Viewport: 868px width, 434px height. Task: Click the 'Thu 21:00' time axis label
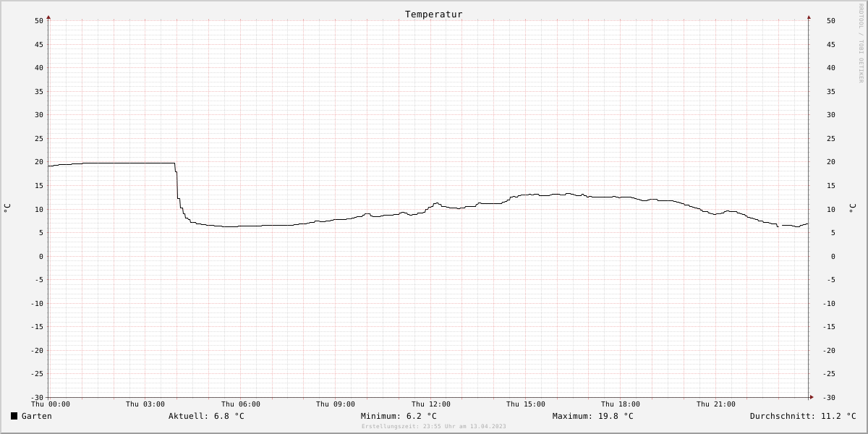[716, 404]
